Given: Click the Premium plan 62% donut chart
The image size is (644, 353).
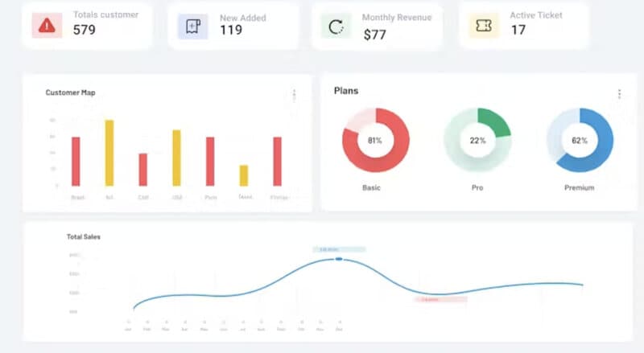Looking at the screenshot, I should pyautogui.click(x=580, y=140).
